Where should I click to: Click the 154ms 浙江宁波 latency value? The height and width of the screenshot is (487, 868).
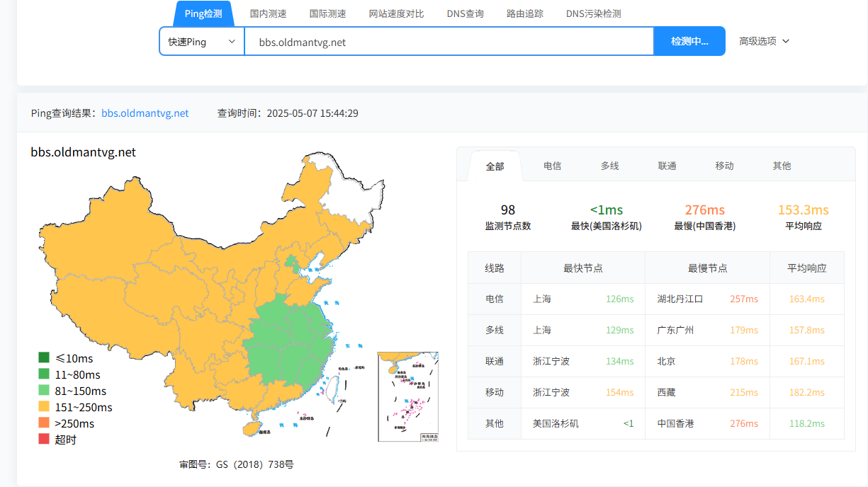620,393
